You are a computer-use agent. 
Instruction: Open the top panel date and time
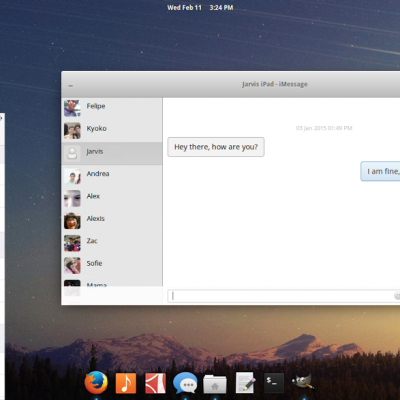point(200,7)
